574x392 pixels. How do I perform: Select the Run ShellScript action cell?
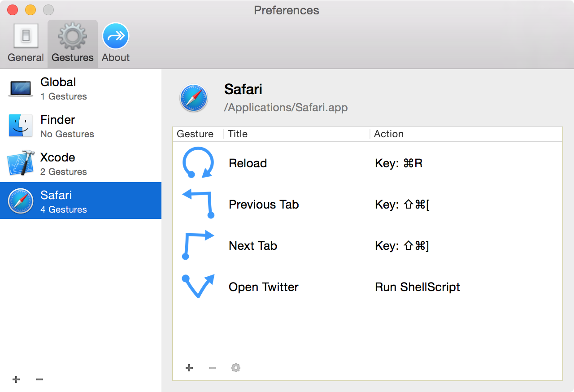tap(417, 287)
